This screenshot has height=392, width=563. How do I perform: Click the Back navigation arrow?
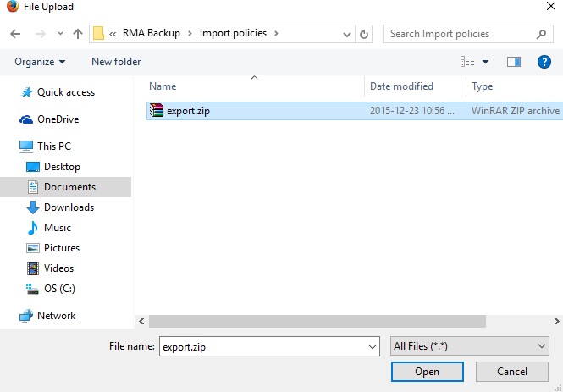15,34
